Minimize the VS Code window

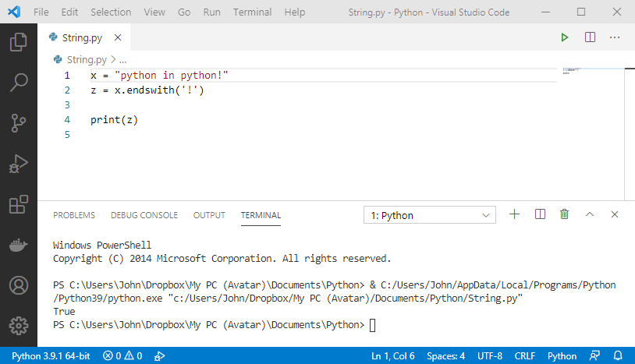pos(545,12)
